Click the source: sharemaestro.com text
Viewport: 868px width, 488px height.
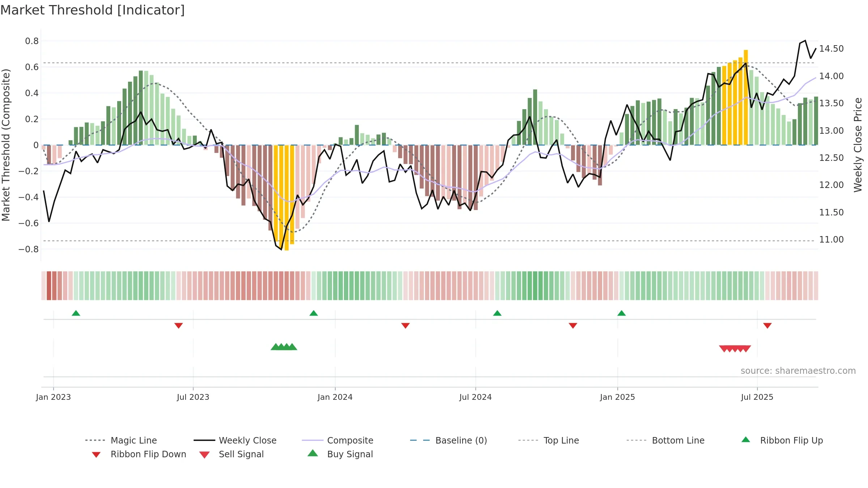click(x=798, y=371)
